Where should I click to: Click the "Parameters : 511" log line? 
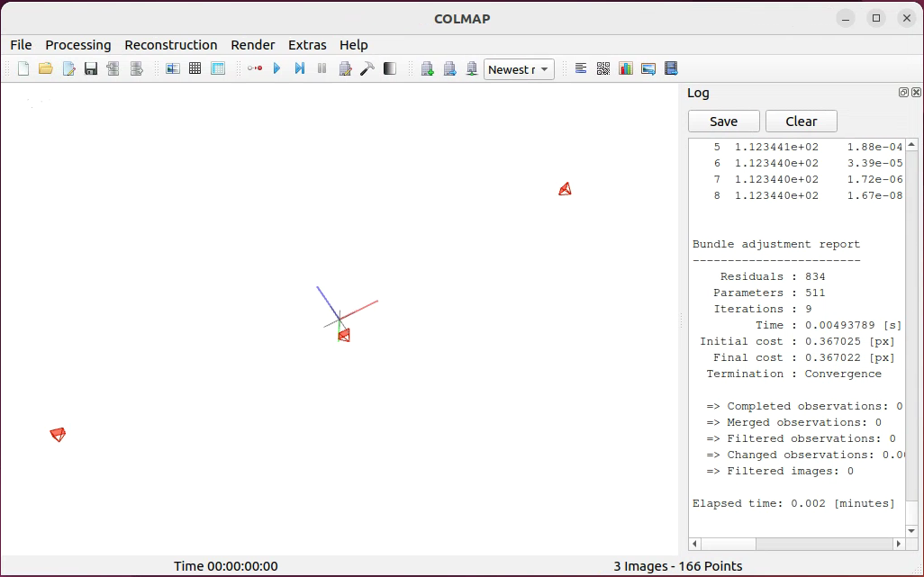[769, 293]
